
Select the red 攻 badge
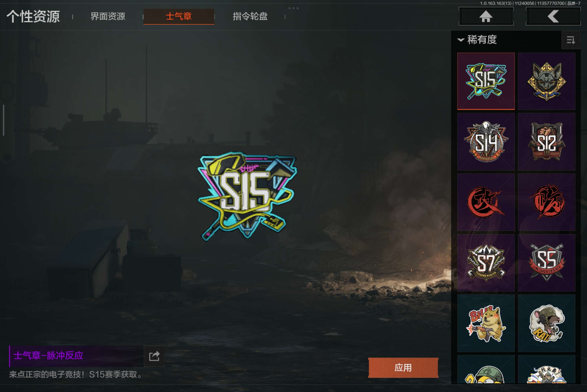click(486, 202)
